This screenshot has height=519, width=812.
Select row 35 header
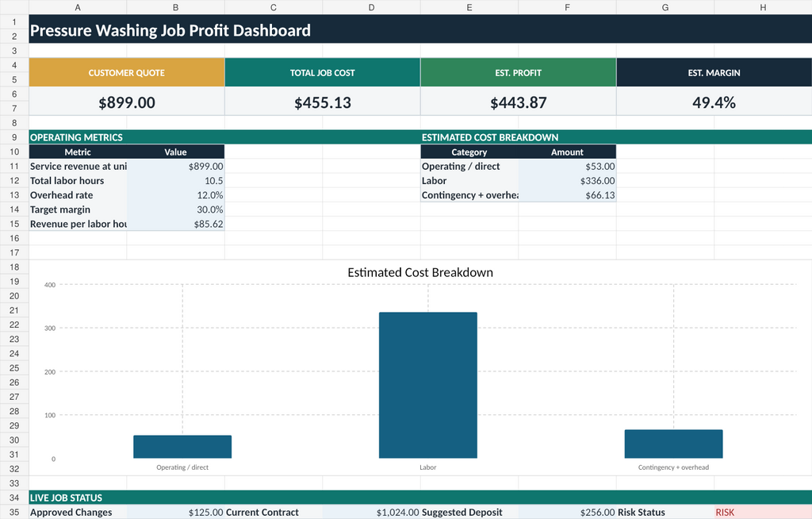point(14,513)
